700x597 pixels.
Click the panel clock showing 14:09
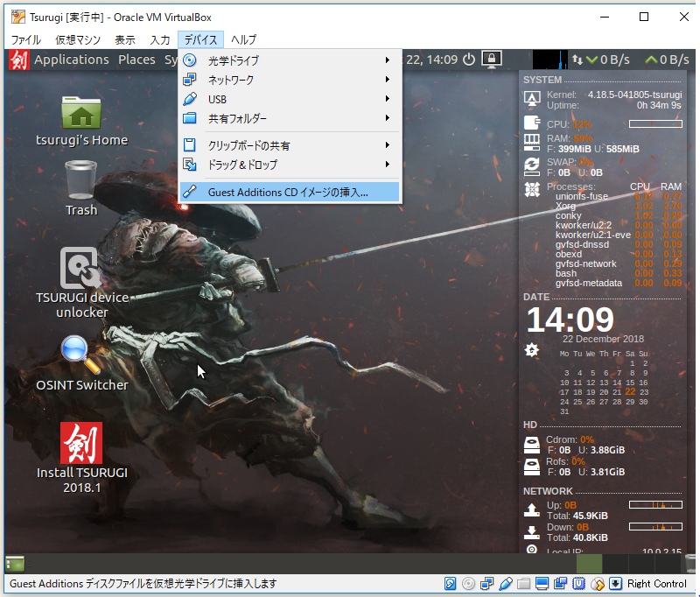pyautogui.click(x=432, y=60)
